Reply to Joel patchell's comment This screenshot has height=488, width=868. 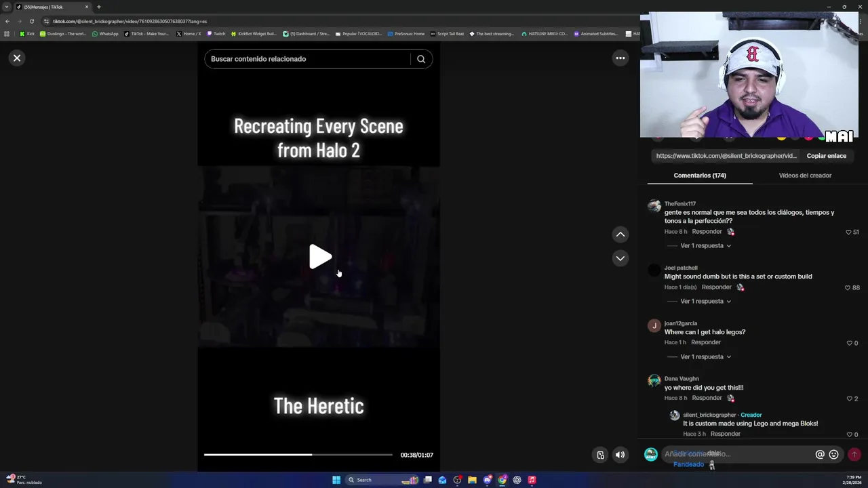point(716,287)
